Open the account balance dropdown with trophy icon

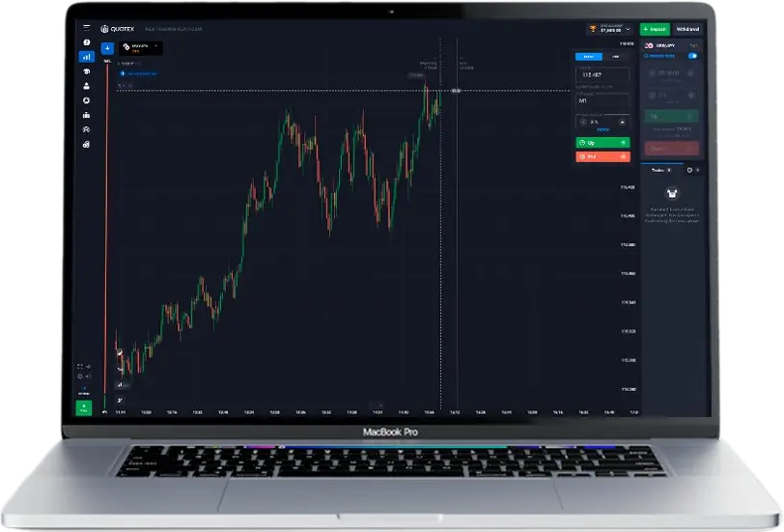[610, 29]
